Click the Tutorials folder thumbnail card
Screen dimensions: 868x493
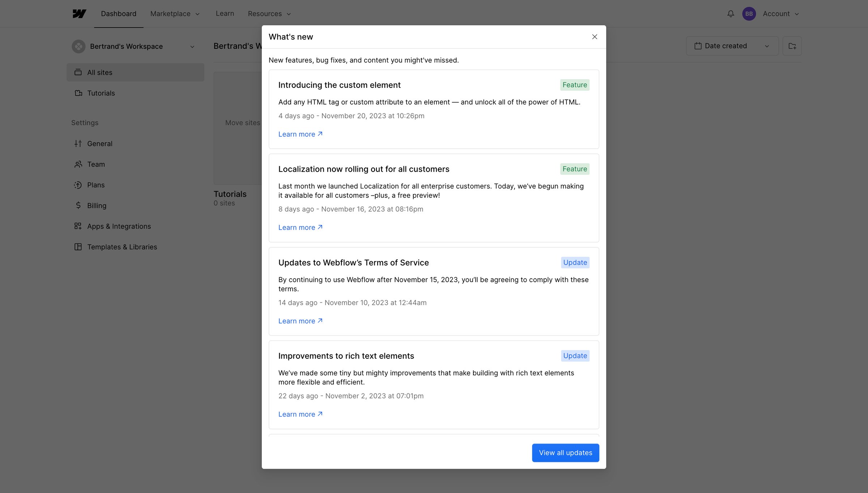(238, 128)
